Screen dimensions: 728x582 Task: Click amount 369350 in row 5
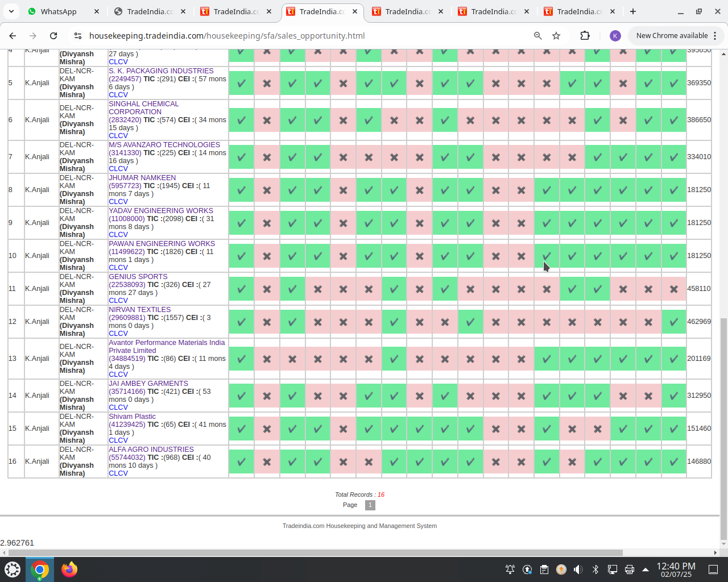pos(699,83)
